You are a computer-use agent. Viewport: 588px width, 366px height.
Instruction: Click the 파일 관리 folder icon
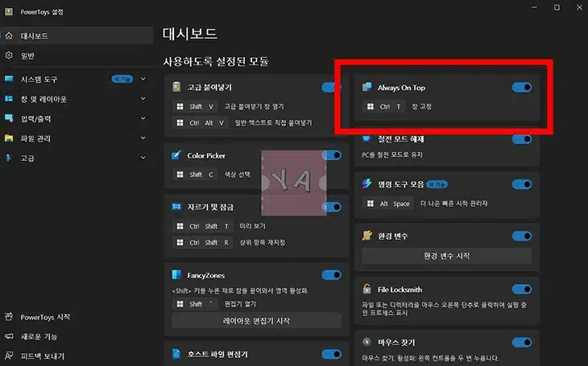[9, 138]
